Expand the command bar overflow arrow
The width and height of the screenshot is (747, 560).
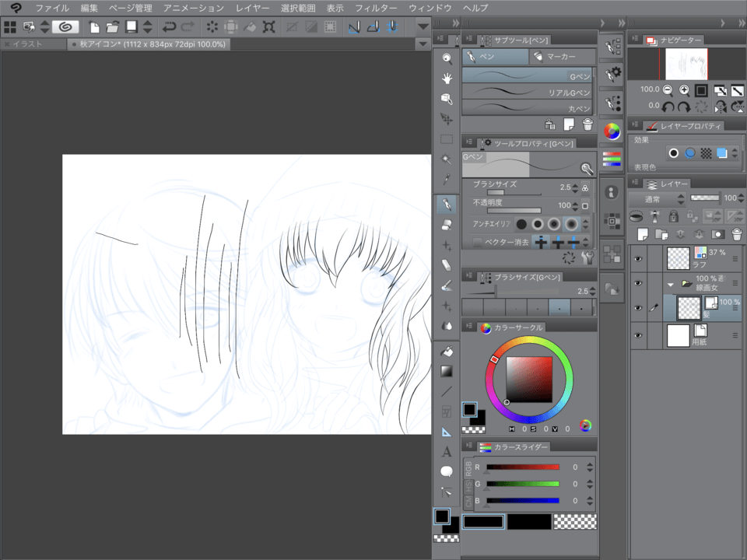click(423, 26)
